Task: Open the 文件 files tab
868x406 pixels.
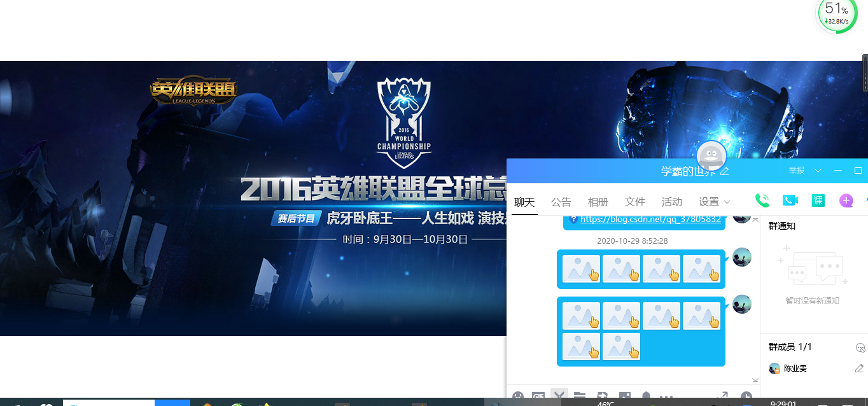Action: pos(635,202)
